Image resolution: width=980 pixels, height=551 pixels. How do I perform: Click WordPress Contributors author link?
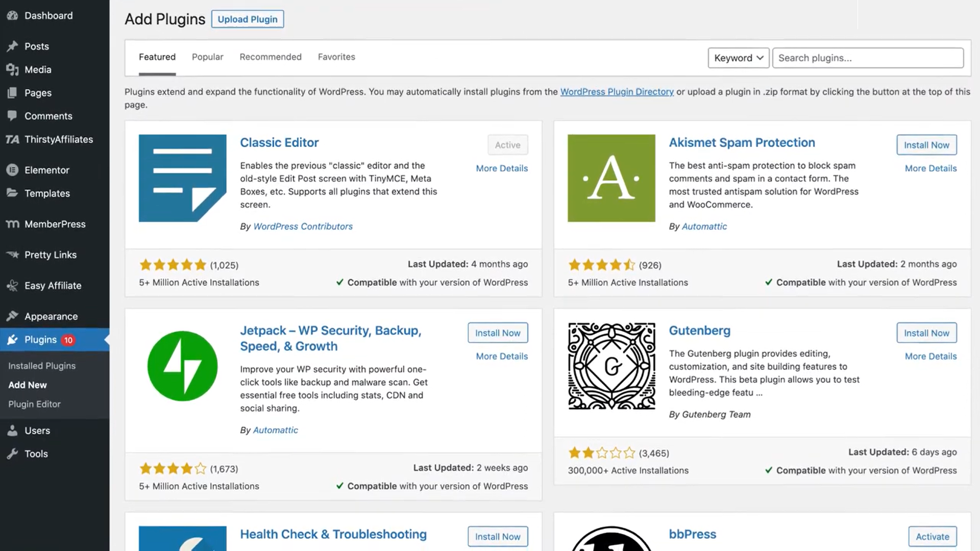click(x=303, y=227)
